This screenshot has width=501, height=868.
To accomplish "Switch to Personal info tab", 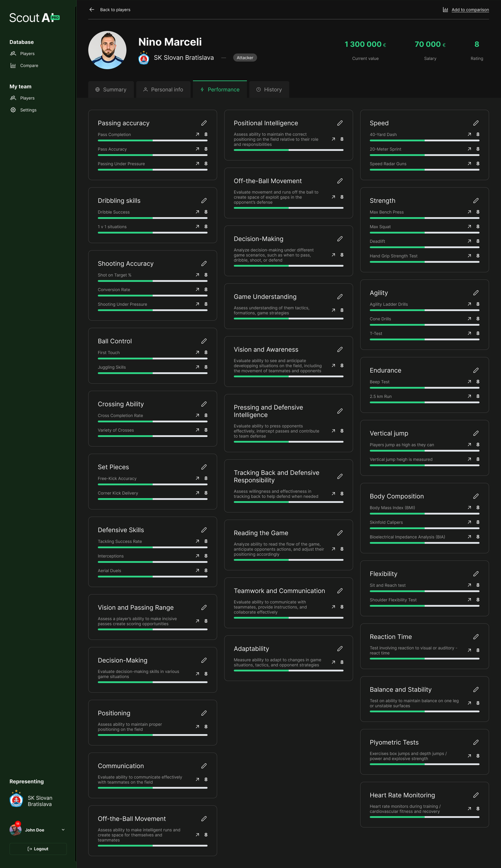I will 163,90.
